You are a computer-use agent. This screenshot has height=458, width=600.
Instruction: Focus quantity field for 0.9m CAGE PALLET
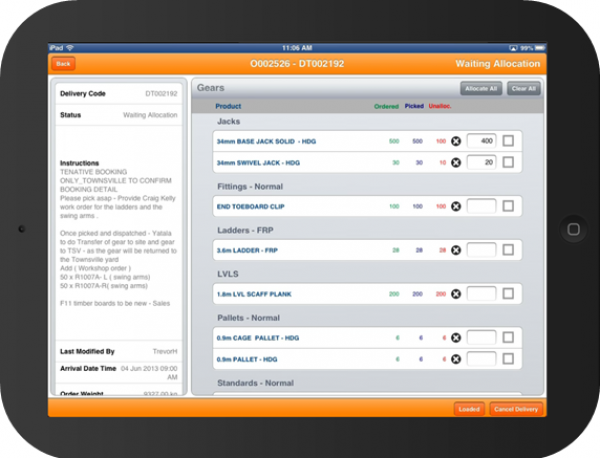pyautogui.click(x=481, y=337)
